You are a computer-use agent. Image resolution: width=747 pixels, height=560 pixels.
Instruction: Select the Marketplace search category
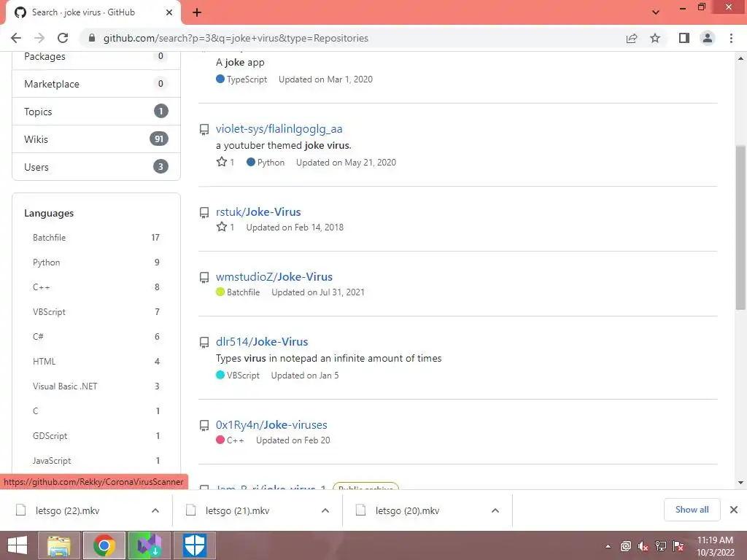point(96,84)
